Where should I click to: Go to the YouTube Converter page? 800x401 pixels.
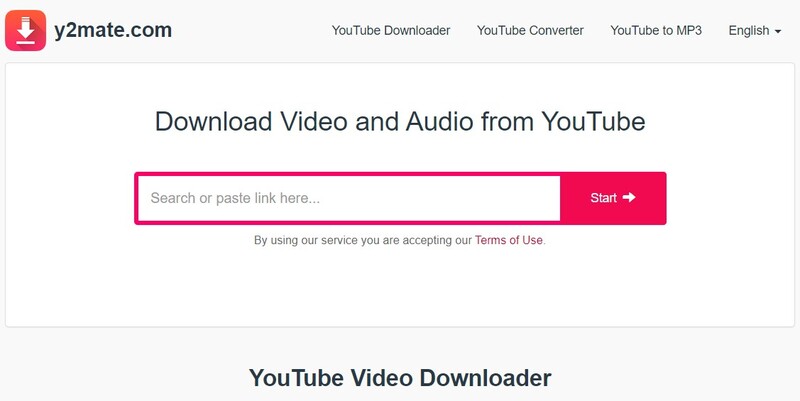tap(530, 31)
